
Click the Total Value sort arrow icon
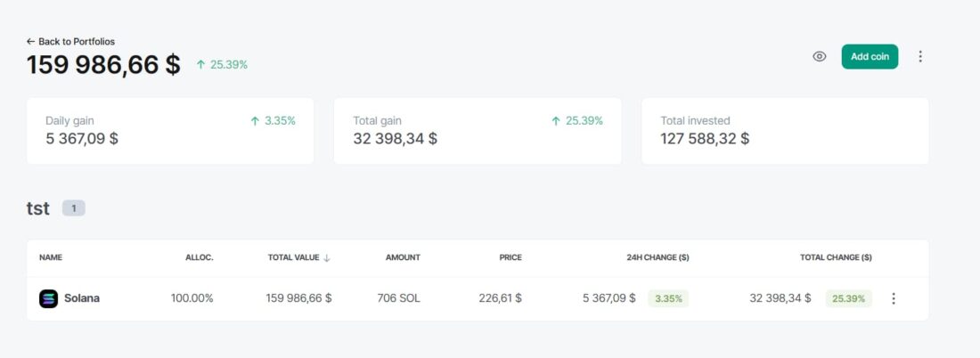click(x=327, y=257)
